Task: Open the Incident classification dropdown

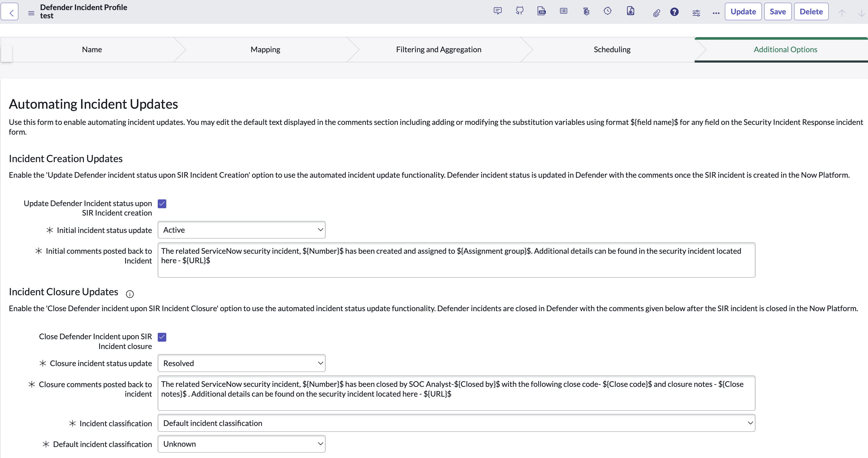Action: 456,423
